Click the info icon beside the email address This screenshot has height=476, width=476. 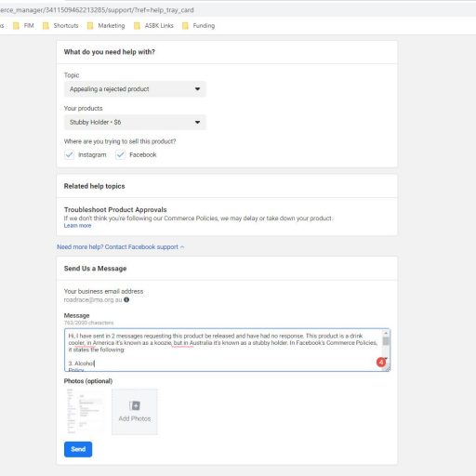pos(126,299)
